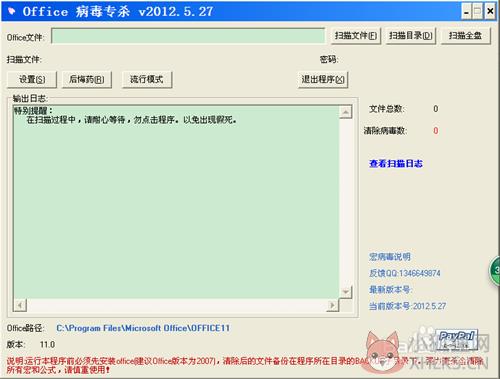The width and height of the screenshot is (500, 379).
Task: Click the 文件总数 count value
Action: pyautogui.click(x=436, y=109)
